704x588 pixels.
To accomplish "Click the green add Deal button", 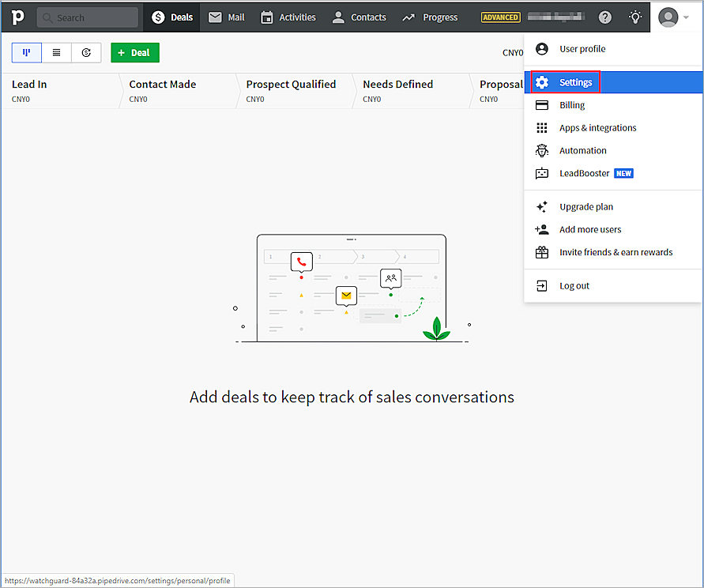I will (x=135, y=53).
